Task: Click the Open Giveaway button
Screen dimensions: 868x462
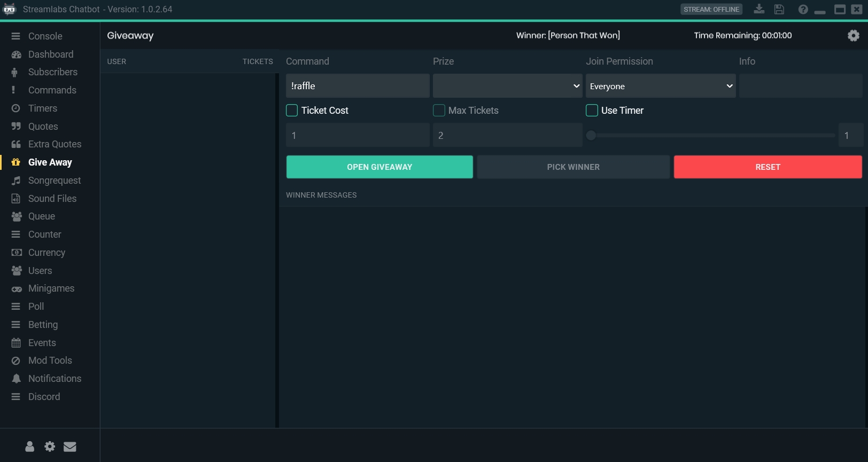Action: coord(379,167)
